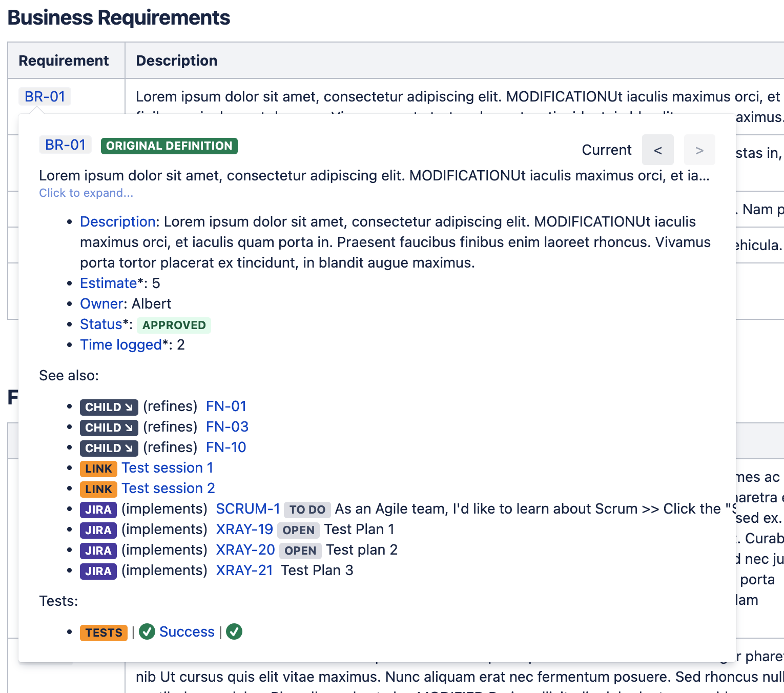
Task: Click the orange TESTS badge
Action: click(x=104, y=633)
